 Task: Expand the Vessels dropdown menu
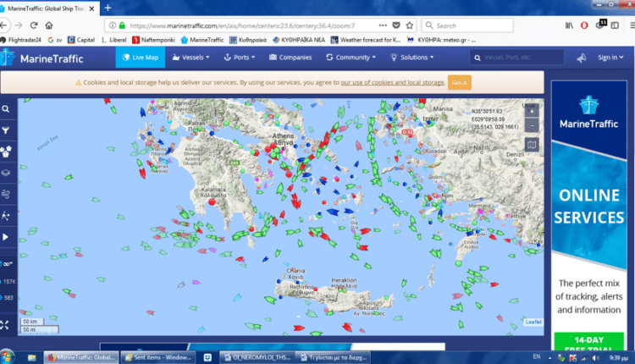click(x=190, y=58)
